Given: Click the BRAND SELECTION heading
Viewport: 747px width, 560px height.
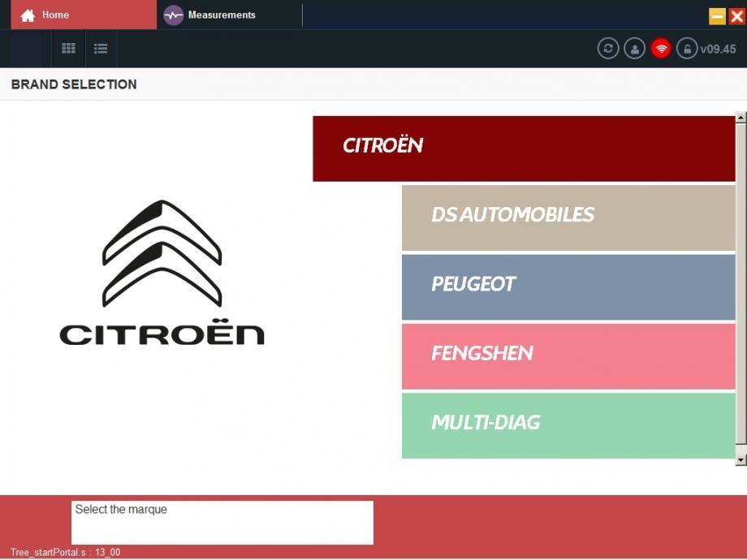Looking at the screenshot, I should [x=74, y=84].
